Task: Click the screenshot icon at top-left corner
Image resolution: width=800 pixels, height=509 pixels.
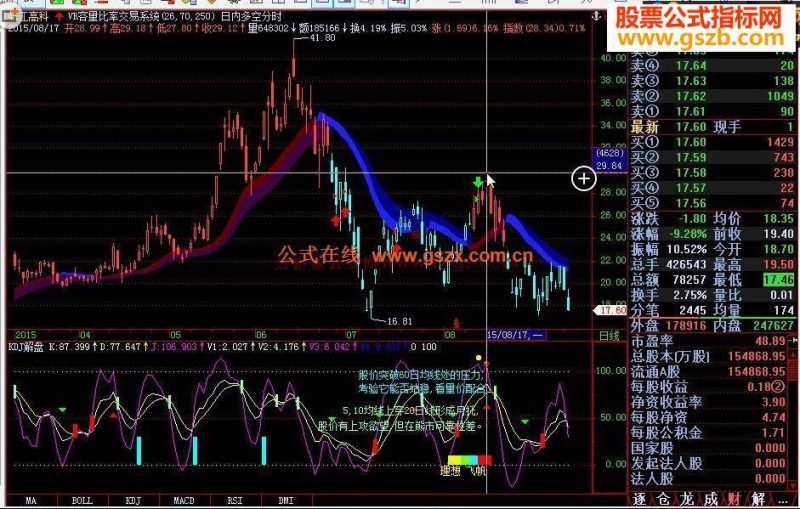Action: (9, 16)
